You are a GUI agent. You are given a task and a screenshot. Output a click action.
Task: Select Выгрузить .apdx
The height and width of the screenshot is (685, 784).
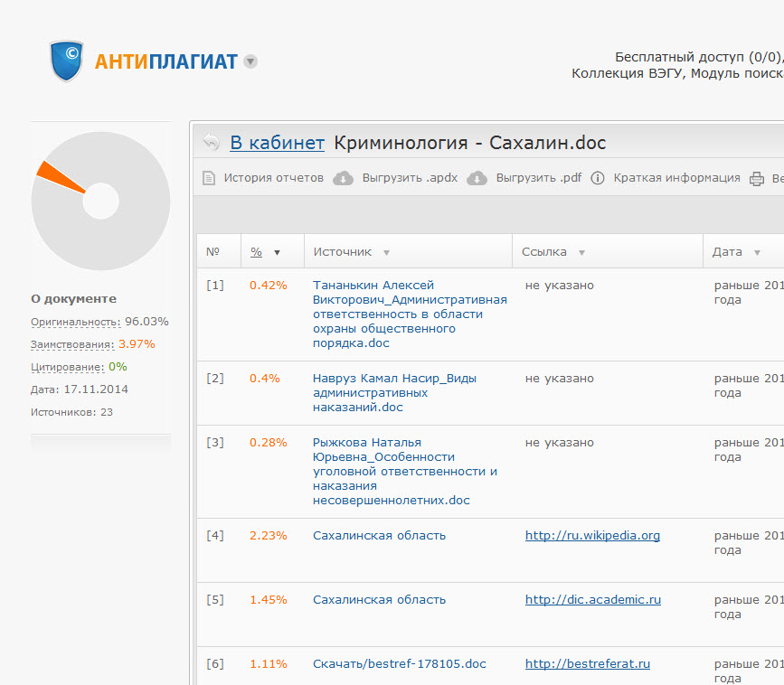(410, 178)
